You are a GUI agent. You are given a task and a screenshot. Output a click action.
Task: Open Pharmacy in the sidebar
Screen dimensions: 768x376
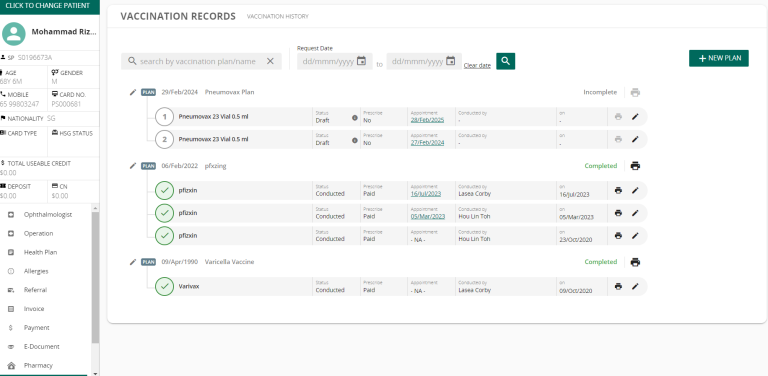pyautogui.click(x=38, y=365)
